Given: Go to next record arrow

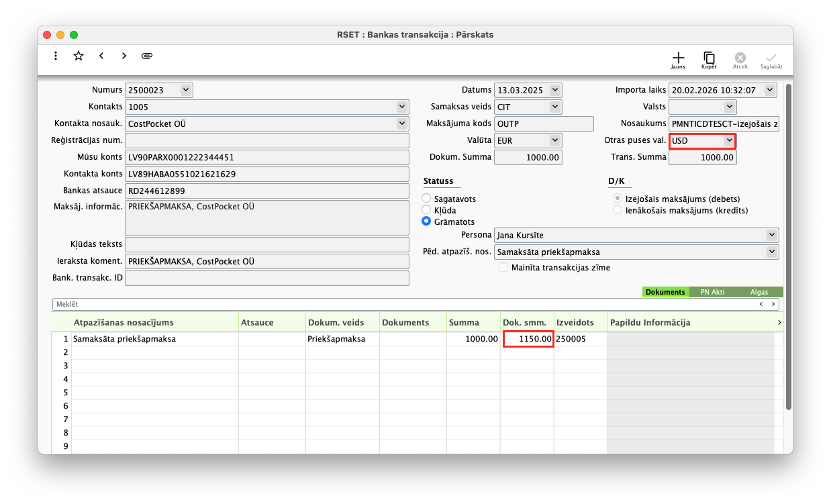Looking at the screenshot, I should 124,56.
